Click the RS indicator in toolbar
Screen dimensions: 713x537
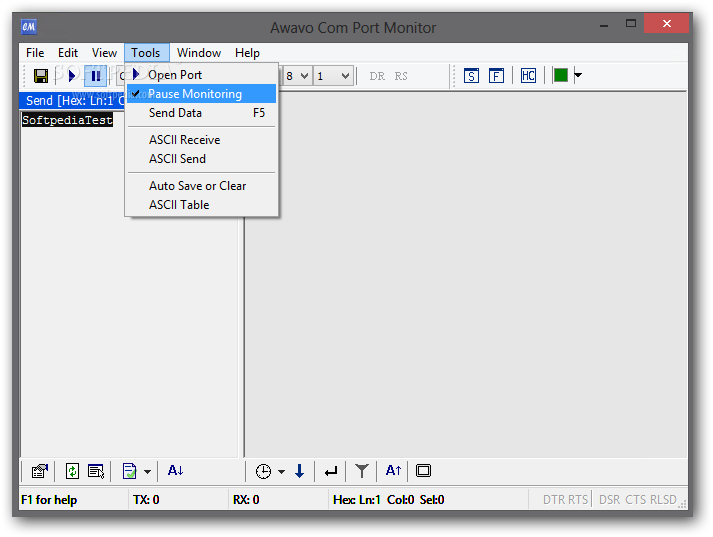pyautogui.click(x=401, y=76)
